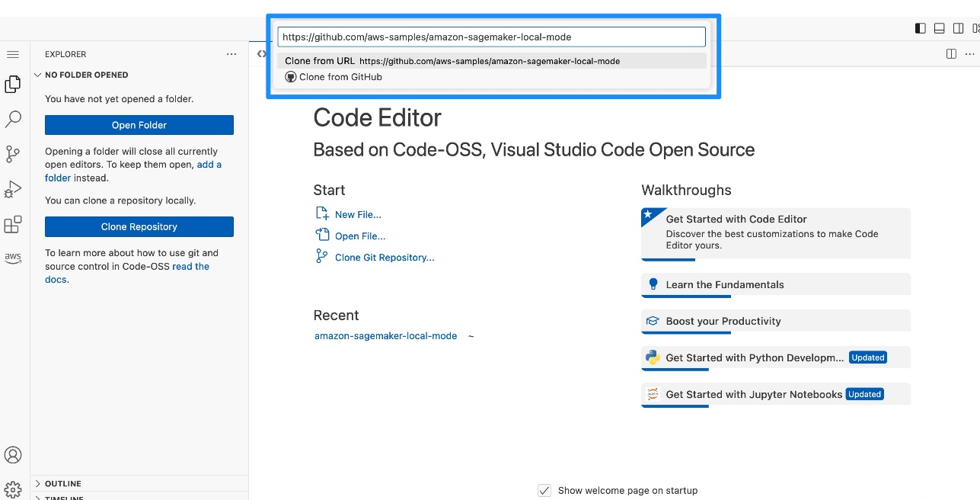
Task: Toggle the bottom panel layout icon
Action: pyautogui.click(x=940, y=28)
